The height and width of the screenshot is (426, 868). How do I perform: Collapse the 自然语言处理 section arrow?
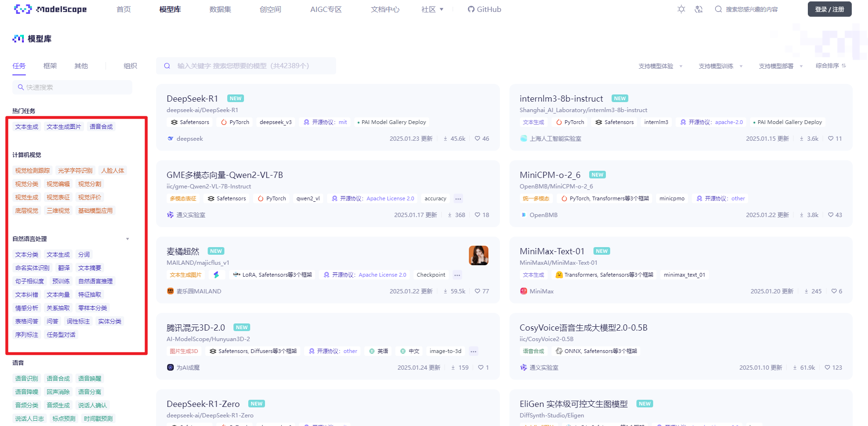127,239
